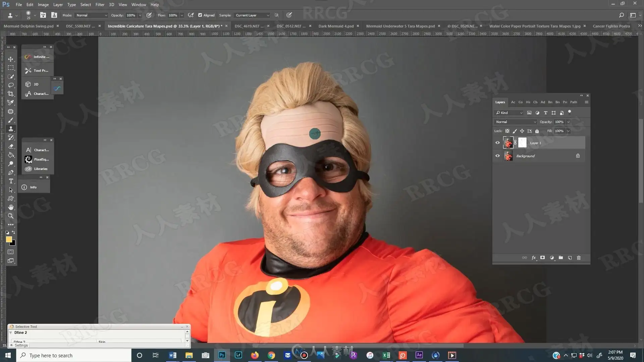Open the PixelSquid panel button
This screenshot has width=644, height=362.
[x=38, y=160]
